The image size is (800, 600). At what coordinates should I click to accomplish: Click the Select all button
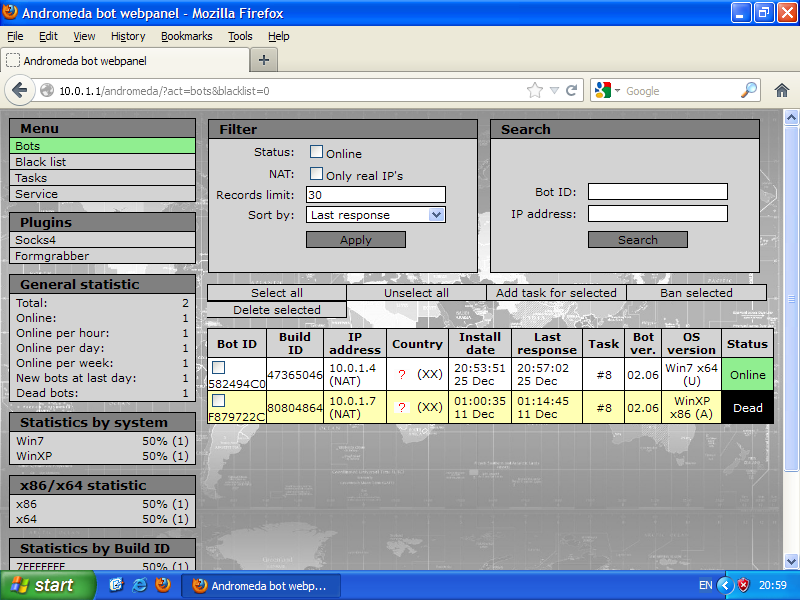(277, 293)
